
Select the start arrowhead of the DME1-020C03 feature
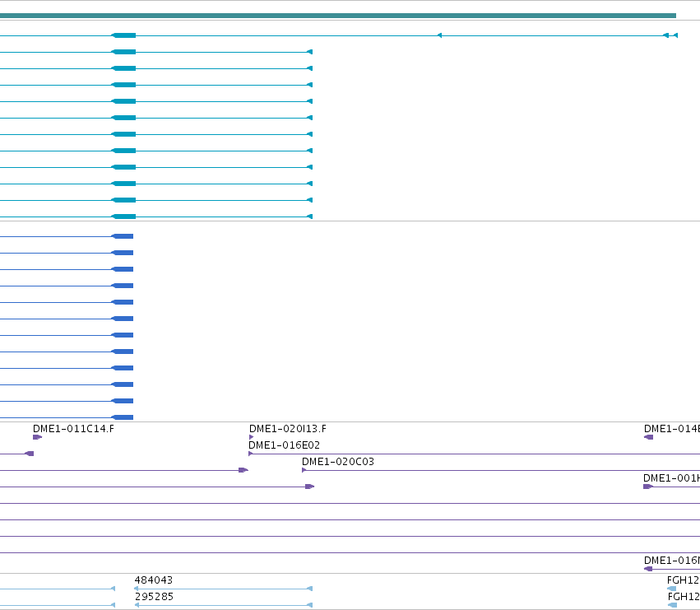click(304, 470)
